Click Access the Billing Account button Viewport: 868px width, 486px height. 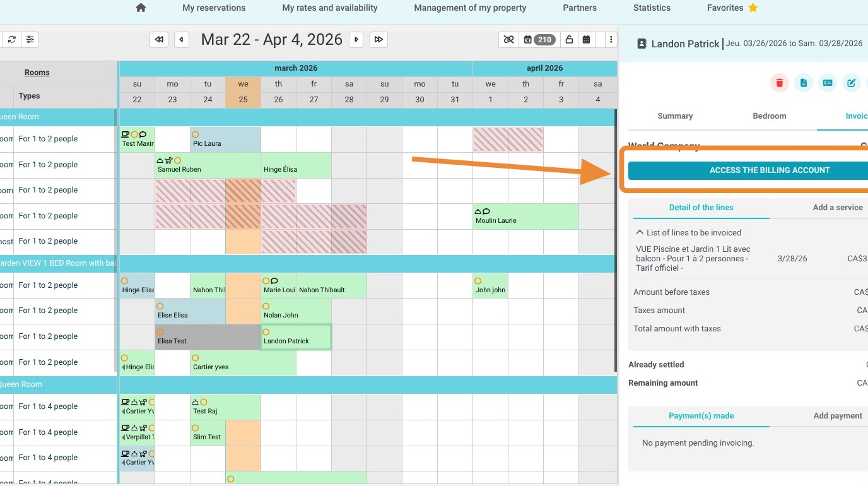[748, 170]
